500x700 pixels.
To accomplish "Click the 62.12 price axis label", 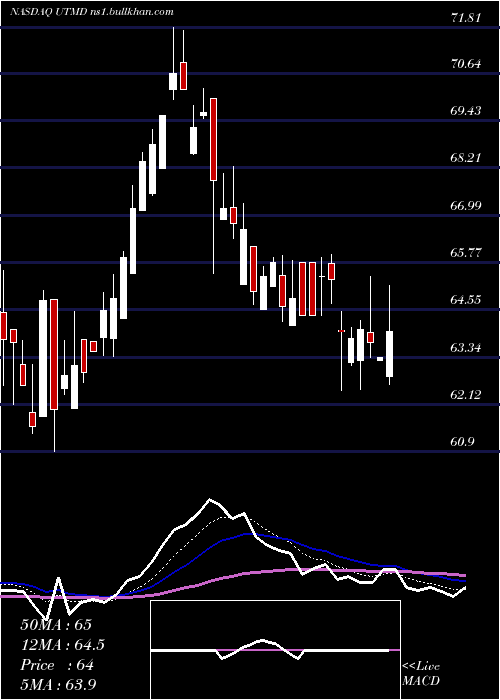I will coord(466,395).
